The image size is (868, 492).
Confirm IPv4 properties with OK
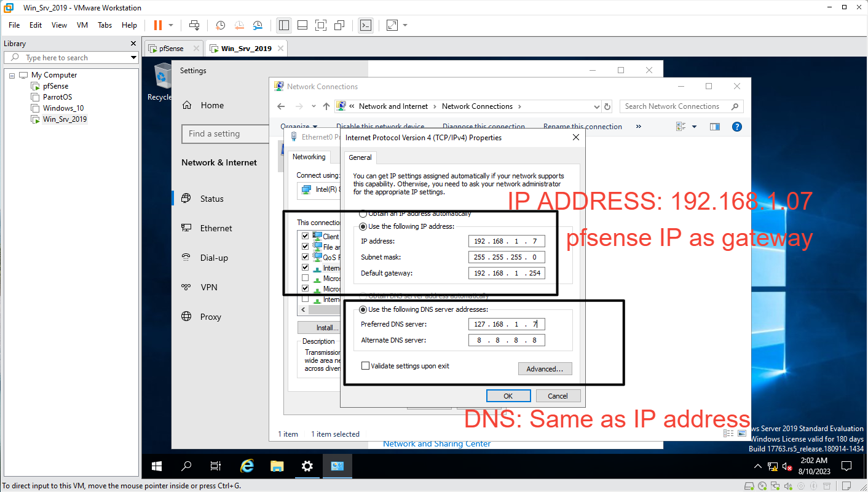[508, 396]
